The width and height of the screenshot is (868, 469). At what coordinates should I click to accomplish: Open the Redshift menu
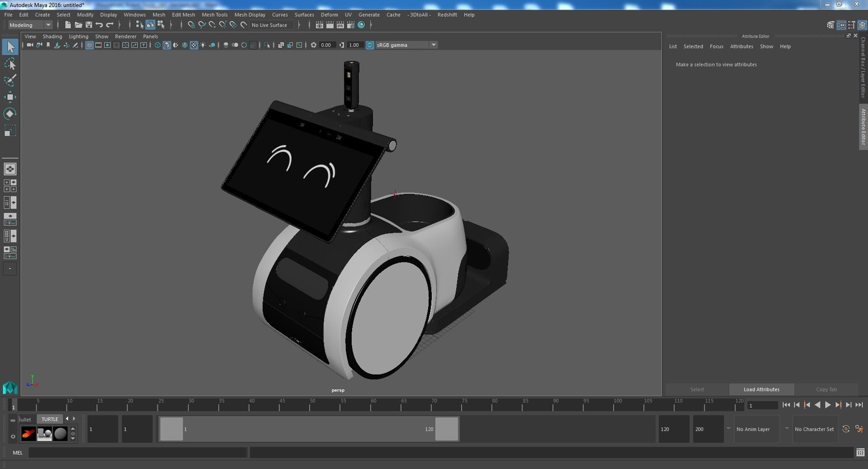point(447,14)
